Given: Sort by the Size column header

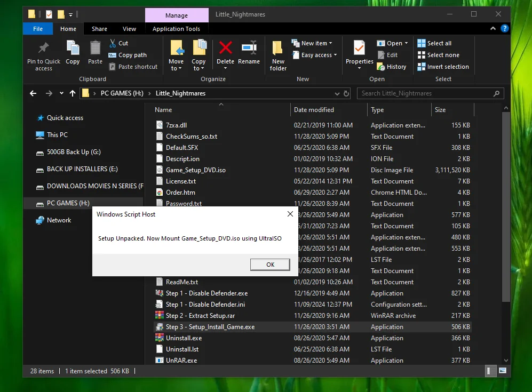Looking at the screenshot, I should tap(452, 110).
